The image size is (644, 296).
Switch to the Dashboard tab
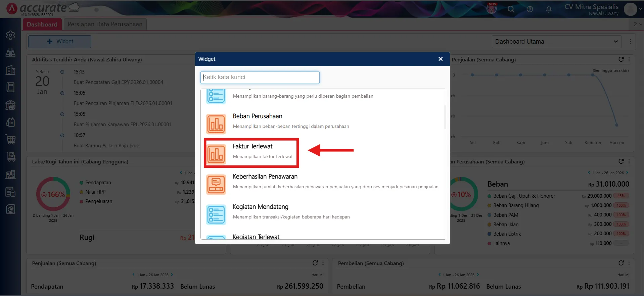42,24
